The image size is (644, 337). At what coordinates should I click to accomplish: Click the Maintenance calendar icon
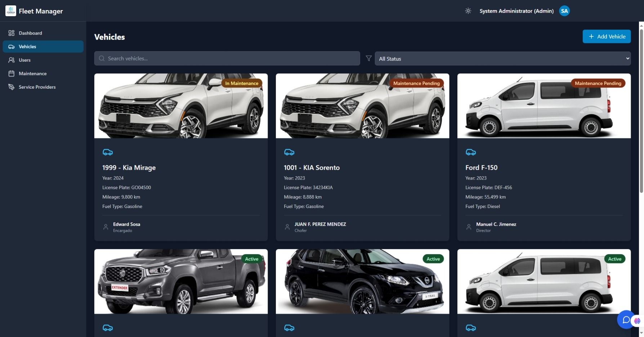coord(11,73)
